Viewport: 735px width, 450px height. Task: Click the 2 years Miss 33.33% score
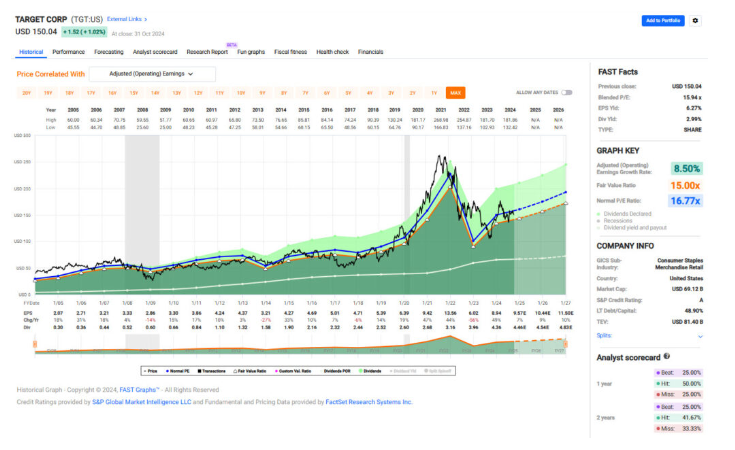tap(678, 428)
